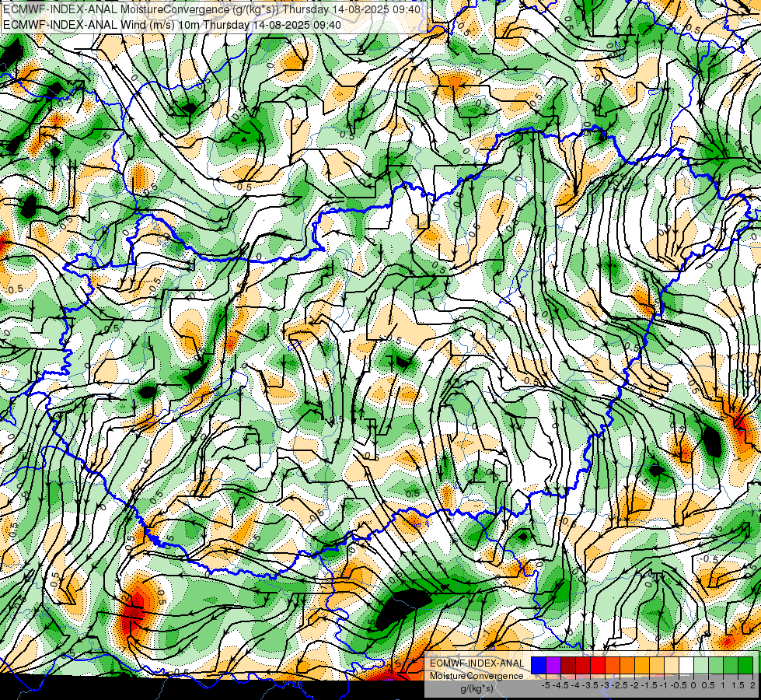Image resolution: width=761 pixels, height=700 pixels.
Task: Click the MoistureConvergence title line at the top
Action: 211,9
